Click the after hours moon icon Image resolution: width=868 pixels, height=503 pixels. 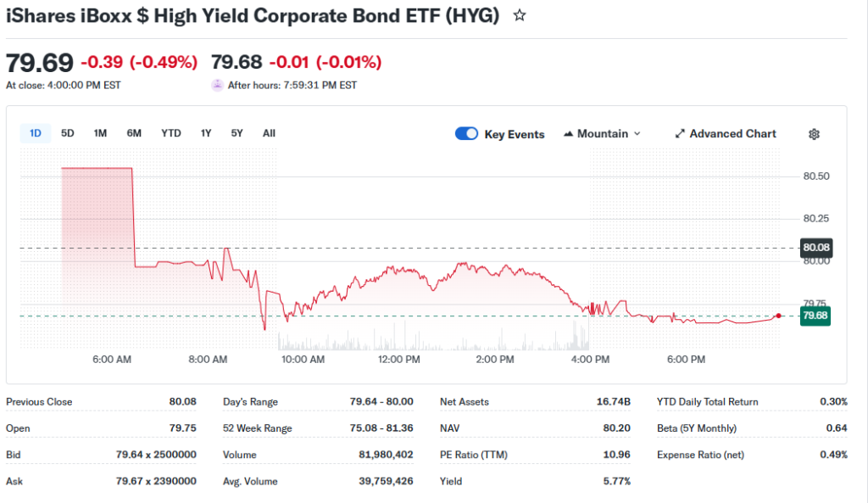(217, 85)
